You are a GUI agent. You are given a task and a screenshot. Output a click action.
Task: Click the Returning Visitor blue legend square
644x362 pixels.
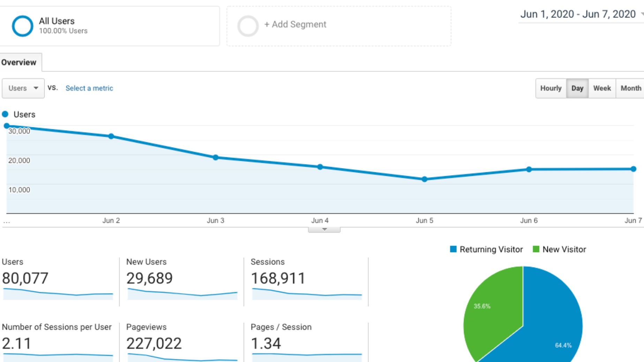coord(453,249)
